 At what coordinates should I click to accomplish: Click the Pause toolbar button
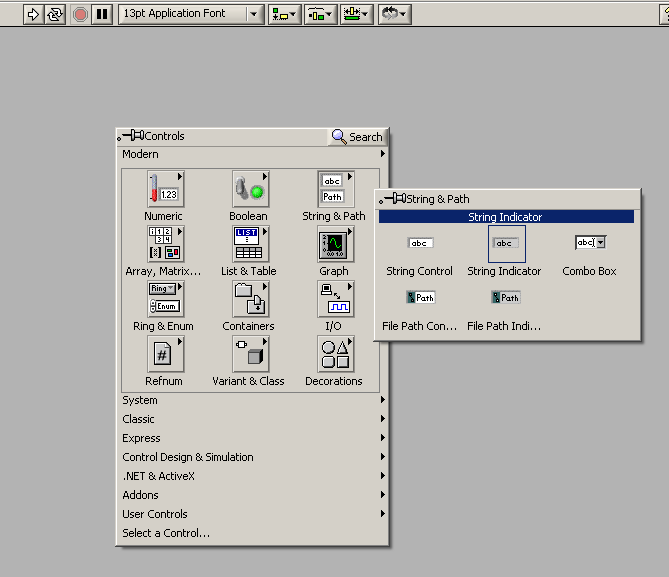click(102, 15)
